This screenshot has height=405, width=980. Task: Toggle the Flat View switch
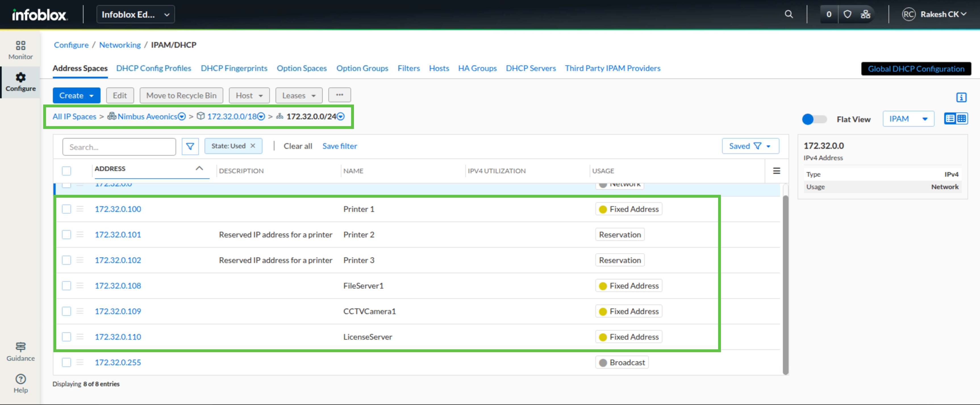coord(814,119)
